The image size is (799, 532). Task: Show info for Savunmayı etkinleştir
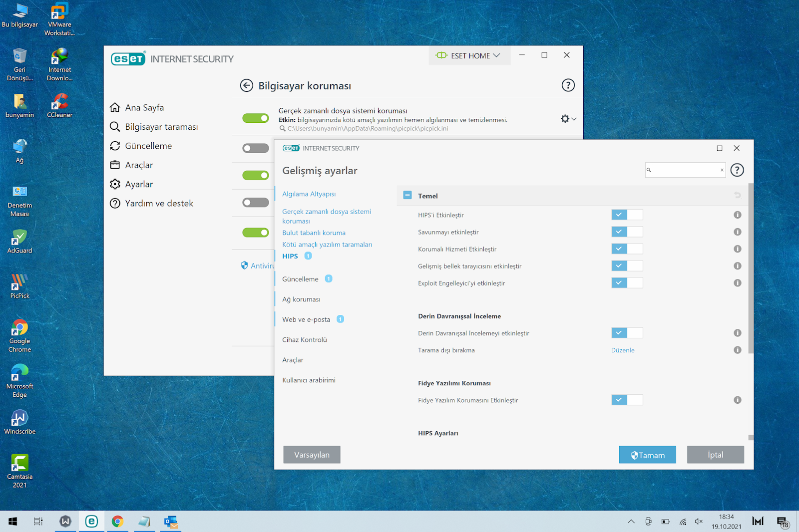click(x=737, y=232)
